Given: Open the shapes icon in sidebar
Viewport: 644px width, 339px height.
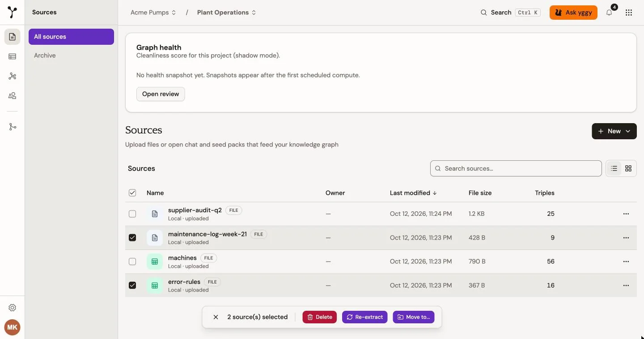Looking at the screenshot, I should click(13, 96).
